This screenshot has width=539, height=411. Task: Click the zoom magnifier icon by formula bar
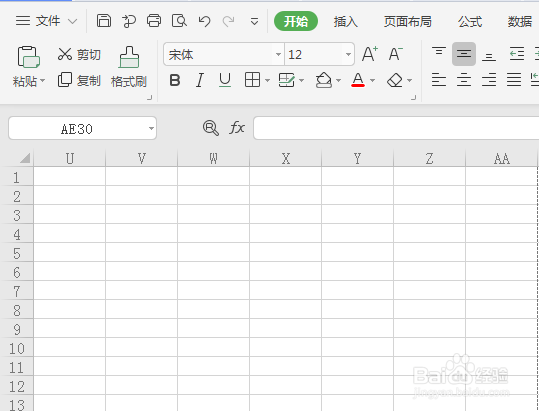211,128
